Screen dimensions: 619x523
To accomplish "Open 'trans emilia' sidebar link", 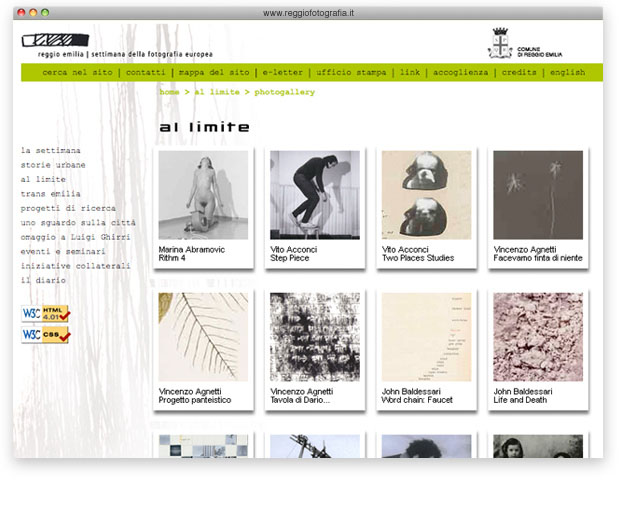I will [51, 194].
